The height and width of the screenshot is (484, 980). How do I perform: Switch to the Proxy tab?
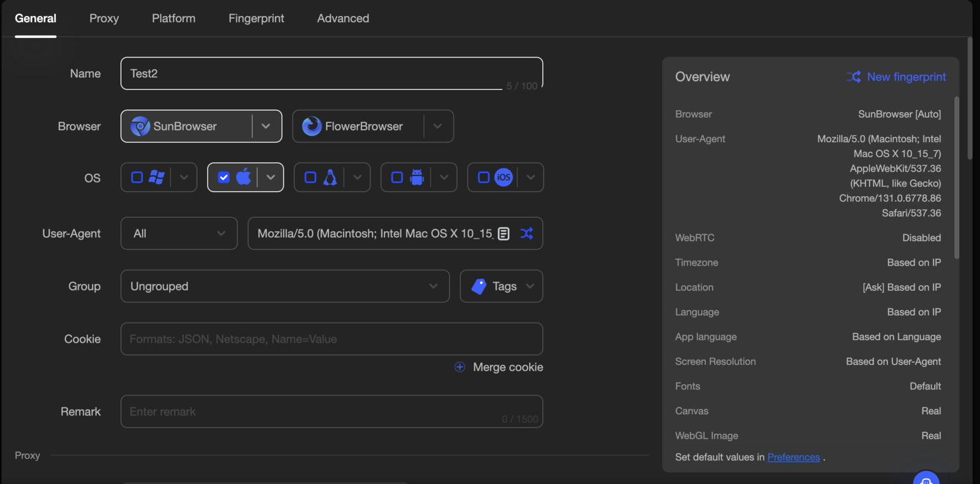pos(104,18)
